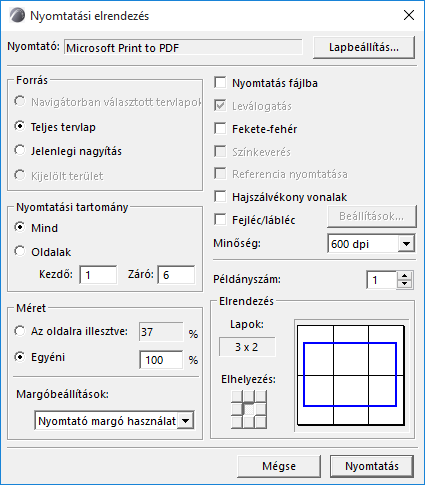Click the Példányszám number field
The height and width of the screenshot is (485, 425).
click(382, 280)
